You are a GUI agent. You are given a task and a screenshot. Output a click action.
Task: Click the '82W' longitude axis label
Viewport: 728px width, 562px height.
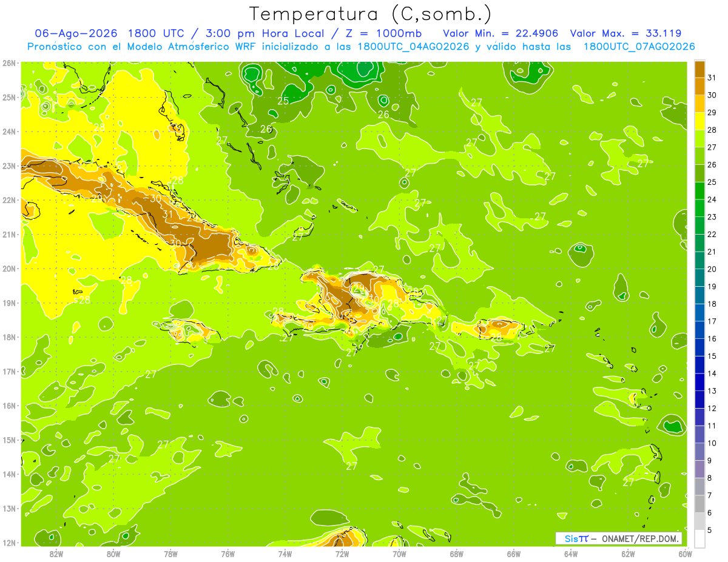56,554
